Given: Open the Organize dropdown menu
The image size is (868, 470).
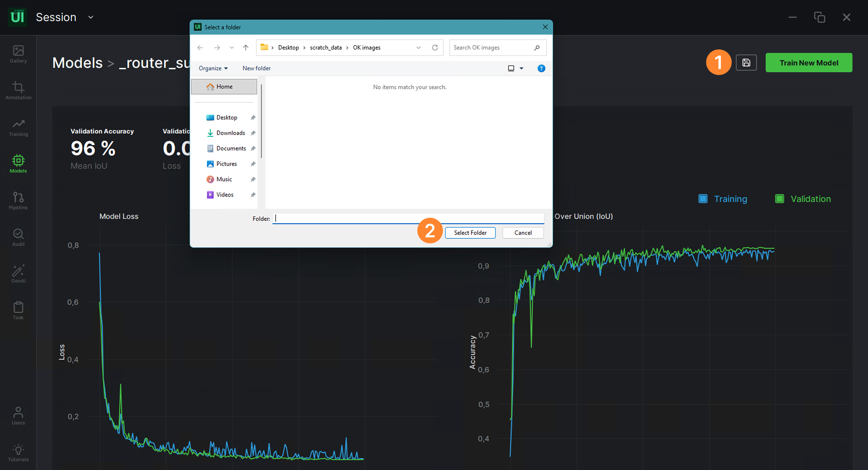Looking at the screenshot, I should point(213,68).
